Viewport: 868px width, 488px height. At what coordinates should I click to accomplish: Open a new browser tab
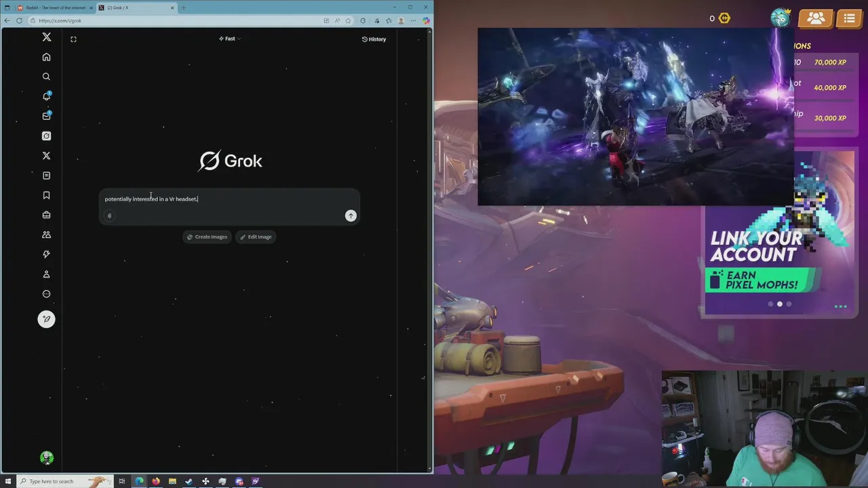point(184,7)
